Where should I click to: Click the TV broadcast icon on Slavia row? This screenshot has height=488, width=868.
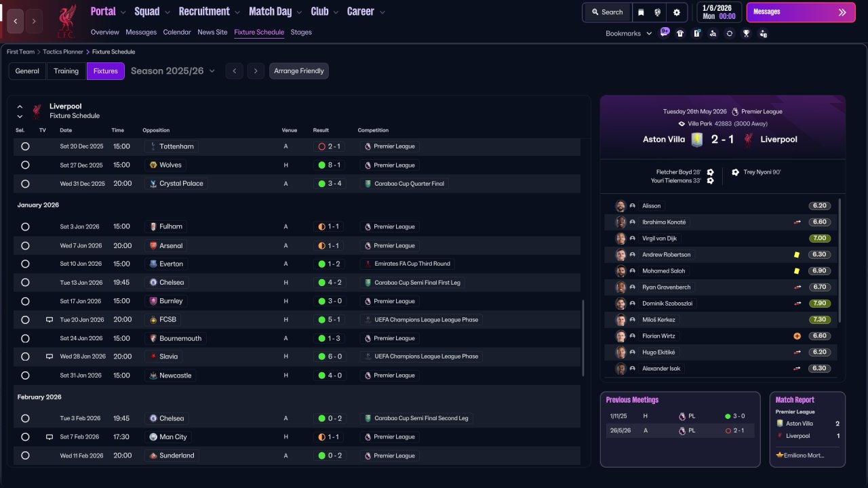50,357
